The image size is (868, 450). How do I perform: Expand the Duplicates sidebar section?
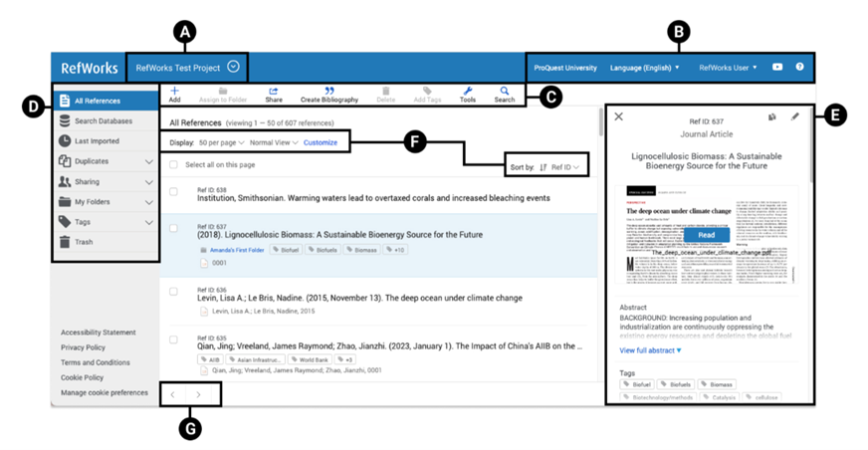click(x=149, y=161)
